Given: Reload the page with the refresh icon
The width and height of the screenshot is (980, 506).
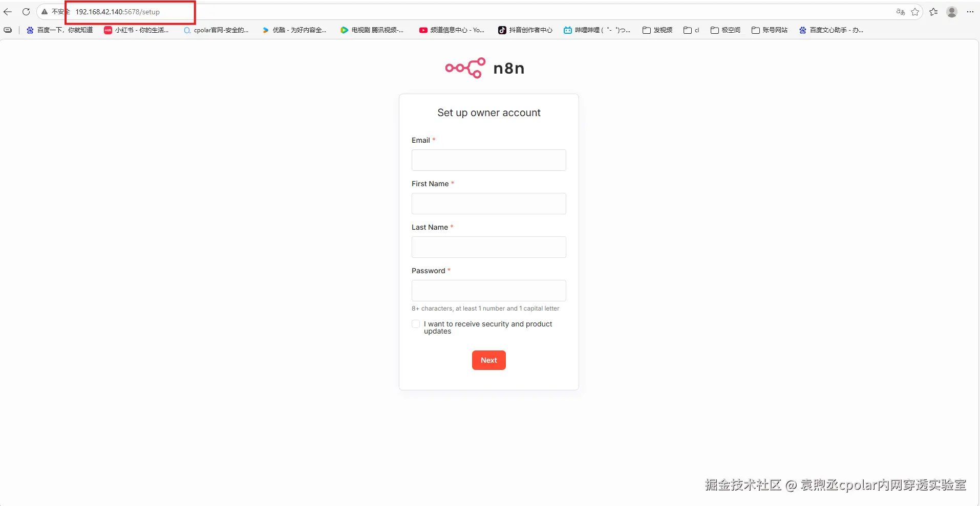Looking at the screenshot, I should coord(26,12).
